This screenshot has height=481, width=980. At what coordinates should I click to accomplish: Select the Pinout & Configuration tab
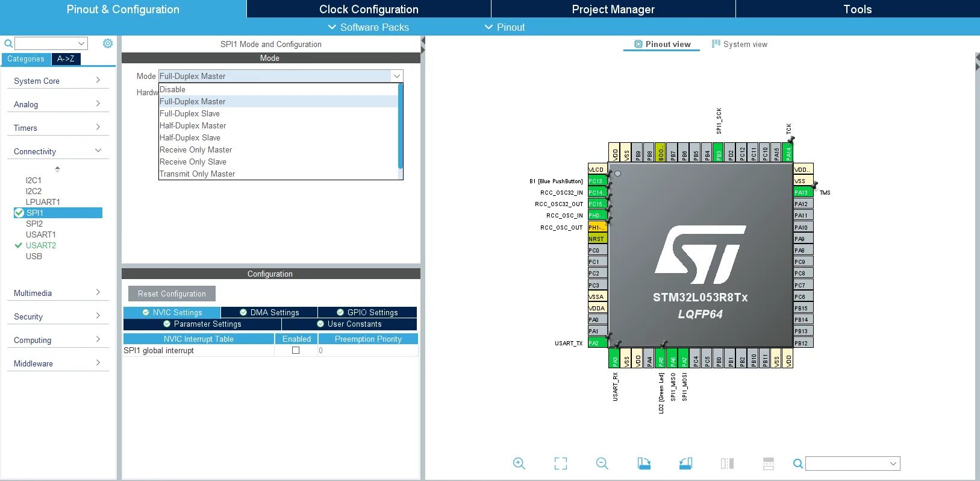click(123, 9)
